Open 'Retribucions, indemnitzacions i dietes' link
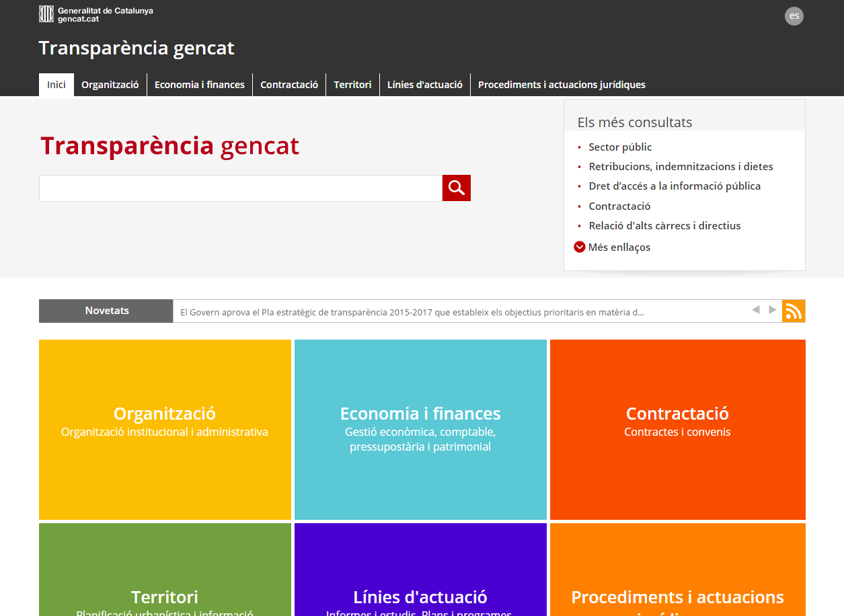The height and width of the screenshot is (616, 844). [681, 167]
